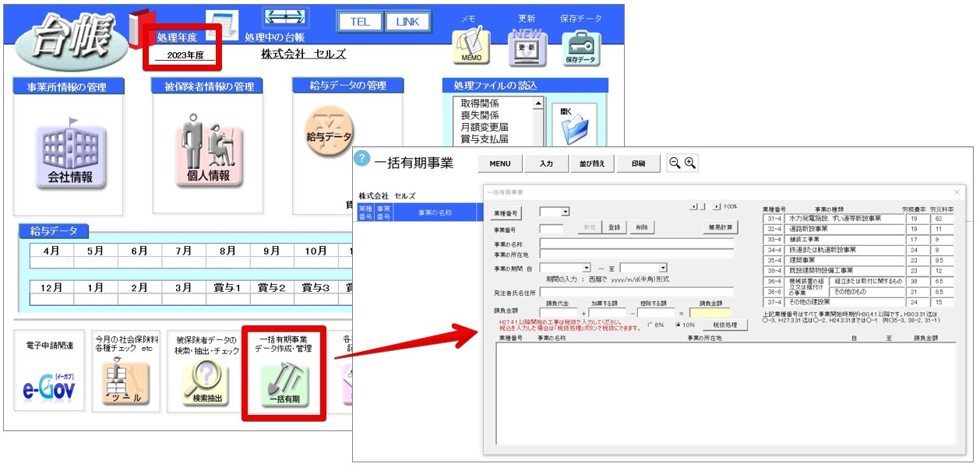Click the 2023年度 processing year value
The width and height of the screenshot is (980, 467).
[185, 55]
